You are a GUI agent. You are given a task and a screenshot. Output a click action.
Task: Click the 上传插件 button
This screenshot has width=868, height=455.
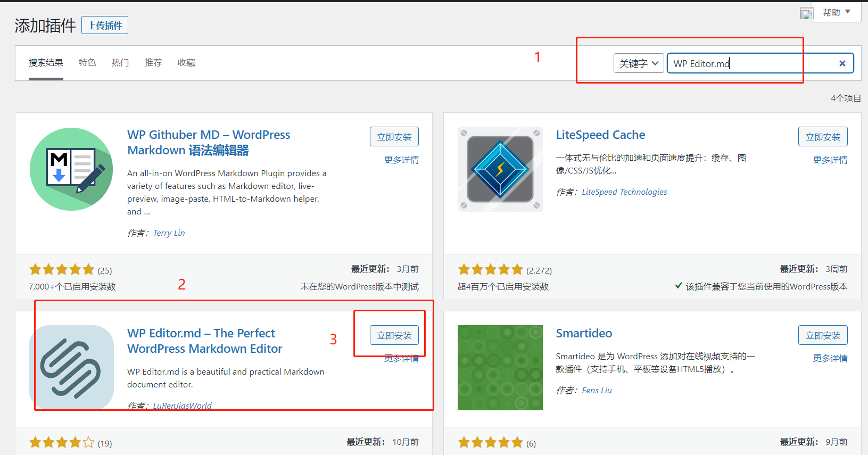tap(105, 26)
